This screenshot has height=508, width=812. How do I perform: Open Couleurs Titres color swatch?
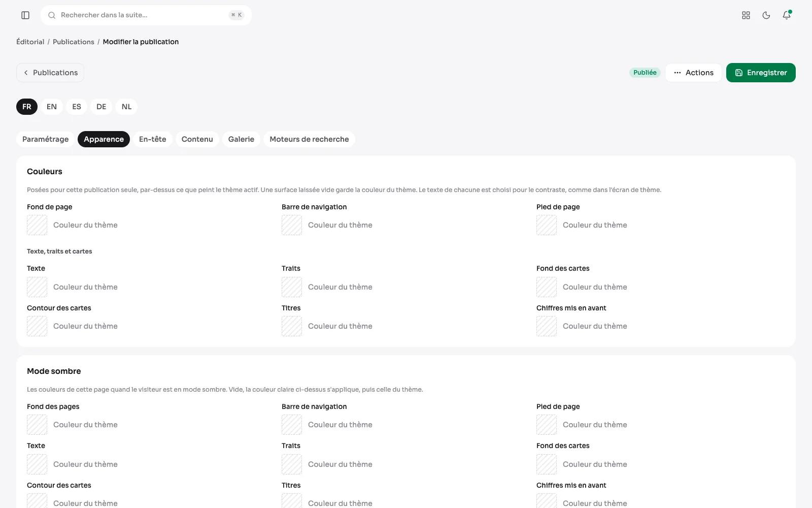click(x=292, y=326)
